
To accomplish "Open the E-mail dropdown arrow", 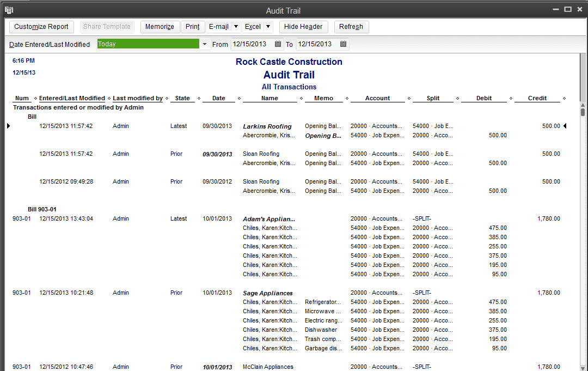I will pyautogui.click(x=236, y=27).
